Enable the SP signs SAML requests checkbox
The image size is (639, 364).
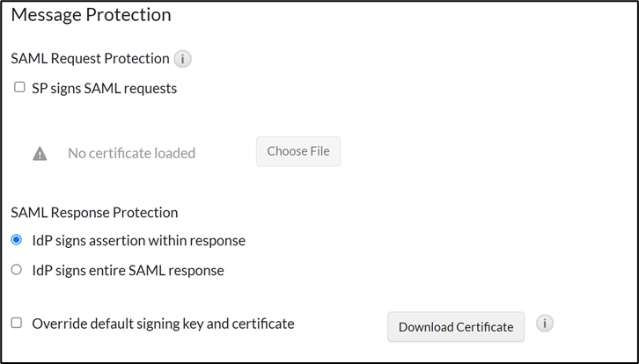click(19, 87)
